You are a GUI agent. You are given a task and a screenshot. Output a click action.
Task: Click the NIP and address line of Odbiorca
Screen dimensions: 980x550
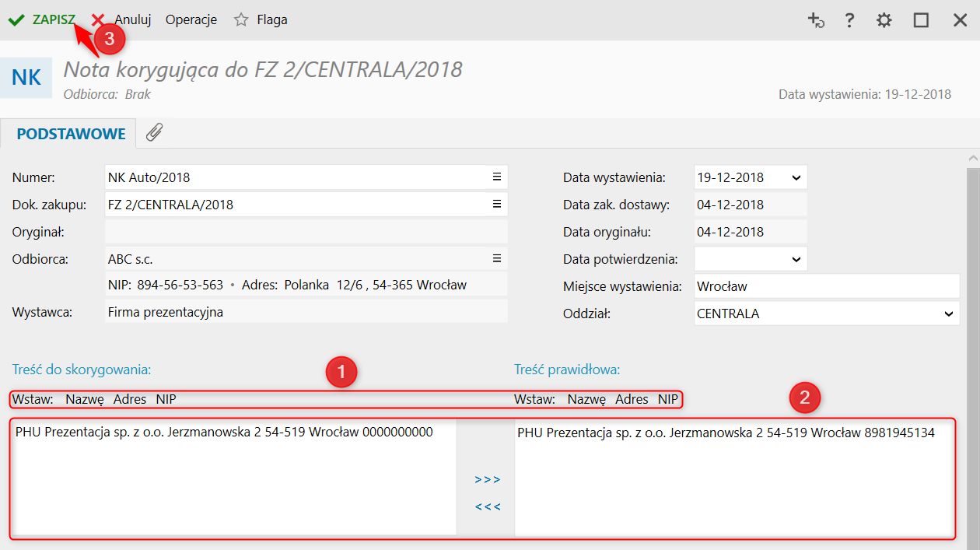[x=306, y=285]
